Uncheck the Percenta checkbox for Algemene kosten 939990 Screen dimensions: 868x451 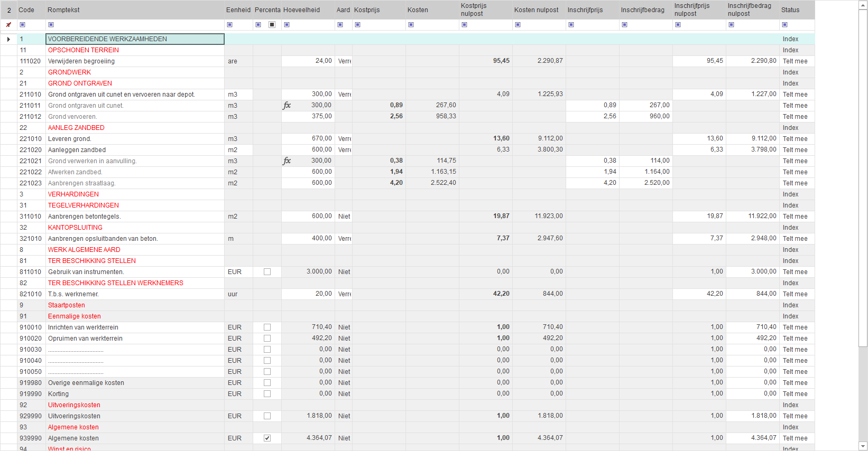267,438
